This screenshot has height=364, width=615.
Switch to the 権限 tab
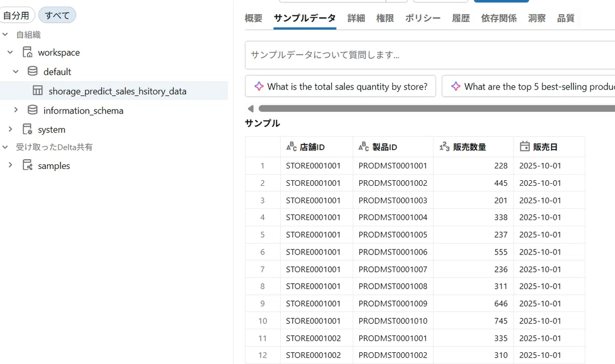coord(385,18)
